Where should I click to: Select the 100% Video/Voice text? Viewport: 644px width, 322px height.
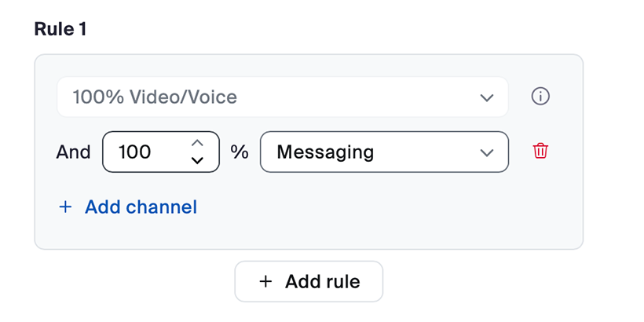click(x=155, y=97)
